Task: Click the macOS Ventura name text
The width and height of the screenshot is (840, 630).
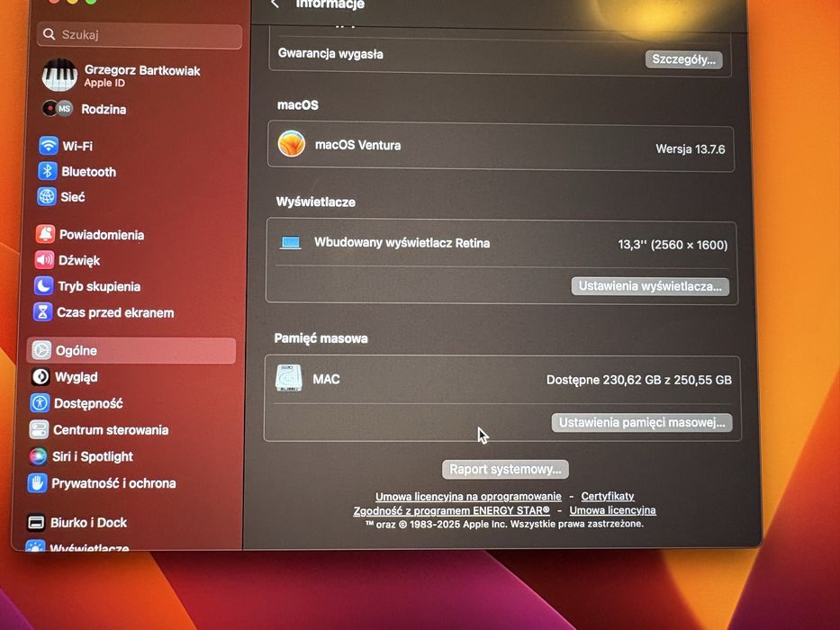Action: point(357,145)
